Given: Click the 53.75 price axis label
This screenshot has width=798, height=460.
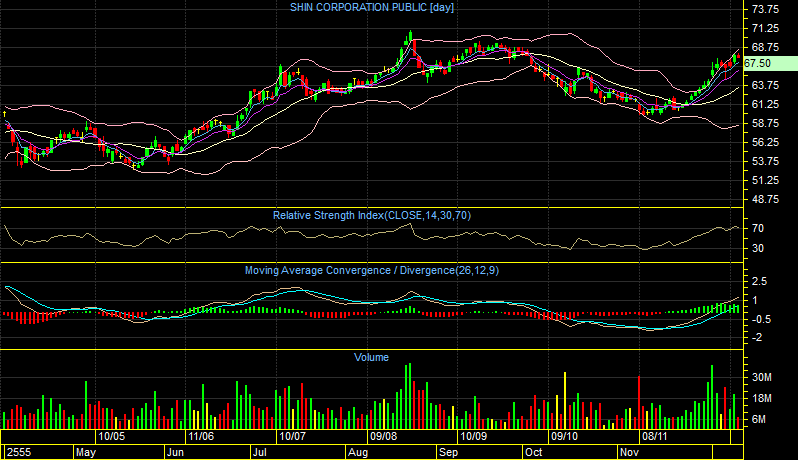Looking at the screenshot, I should pyautogui.click(x=765, y=161).
